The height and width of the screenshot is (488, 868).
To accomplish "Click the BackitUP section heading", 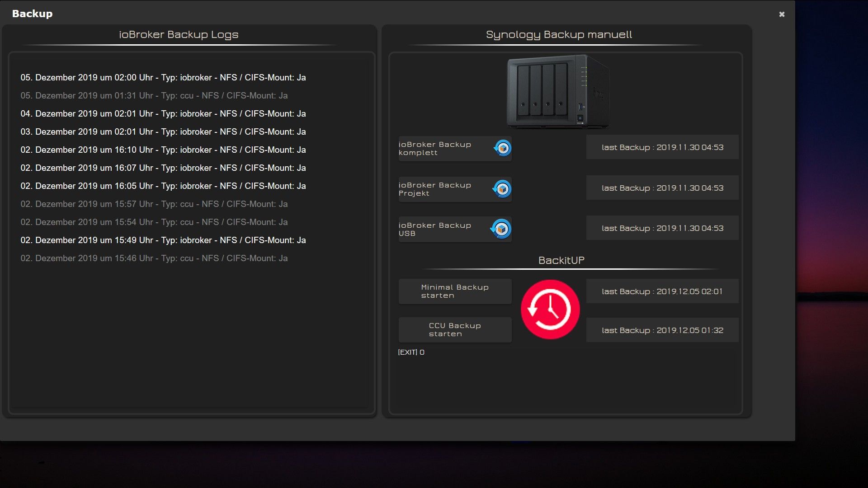I will [x=561, y=260].
